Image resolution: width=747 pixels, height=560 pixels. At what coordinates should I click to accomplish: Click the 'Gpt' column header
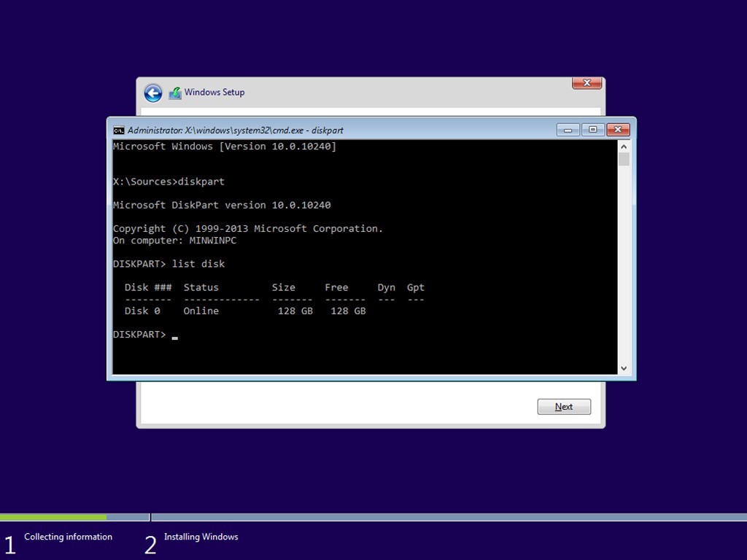click(415, 287)
